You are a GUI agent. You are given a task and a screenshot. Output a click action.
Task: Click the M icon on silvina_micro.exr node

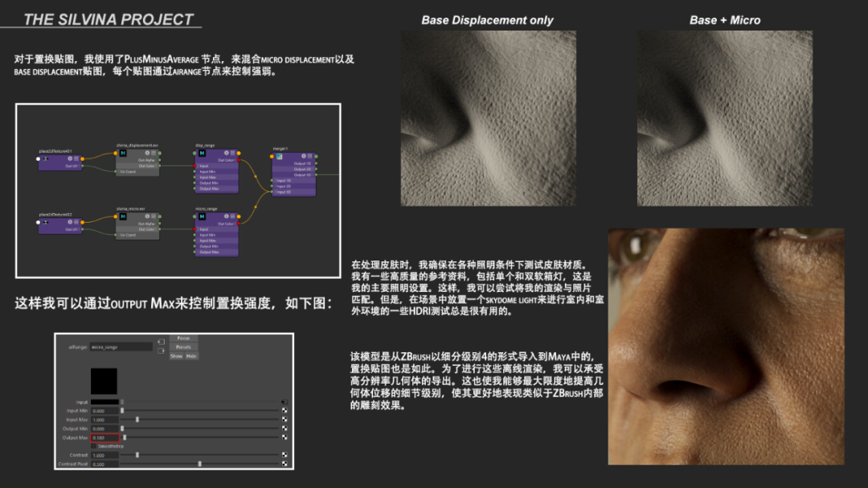point(123,216)
